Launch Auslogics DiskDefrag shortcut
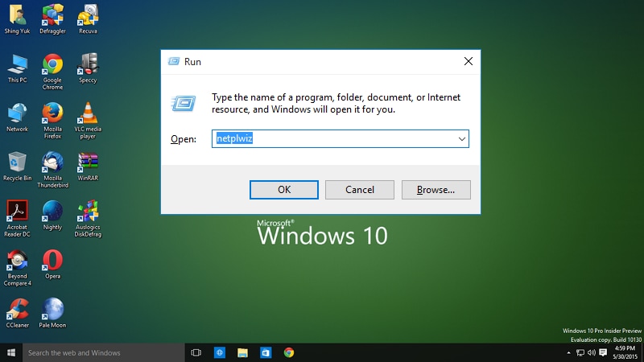 coord(88,219)
